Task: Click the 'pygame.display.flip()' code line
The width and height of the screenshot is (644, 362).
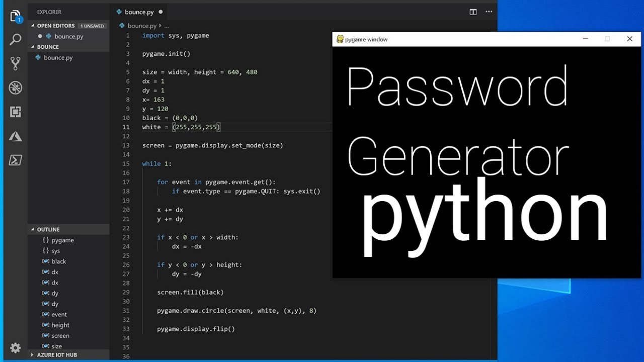Action: [196, 329]
